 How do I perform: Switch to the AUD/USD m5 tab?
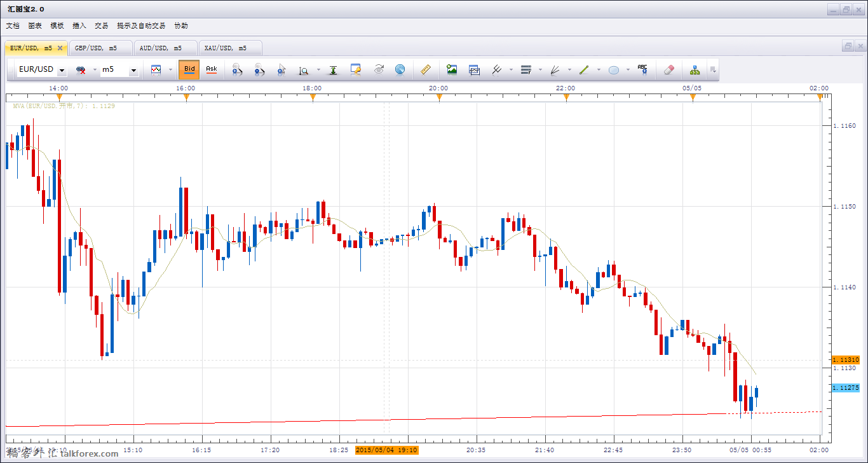tap(165, 48)
